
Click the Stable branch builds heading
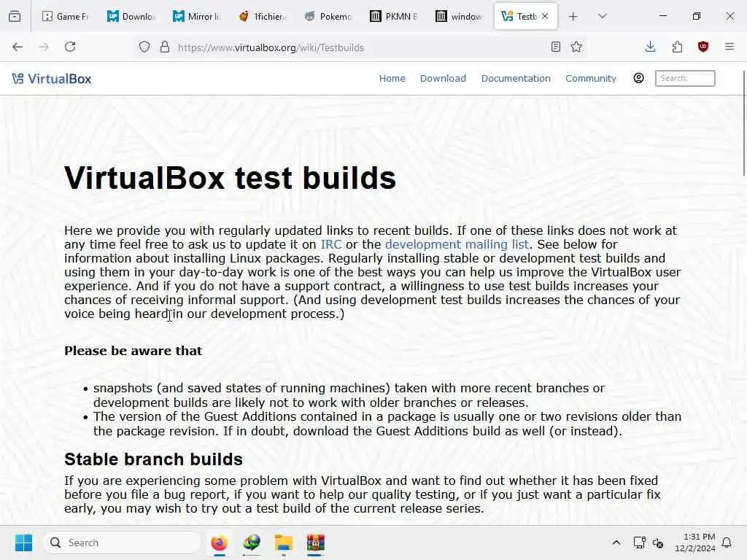[153, 459]
